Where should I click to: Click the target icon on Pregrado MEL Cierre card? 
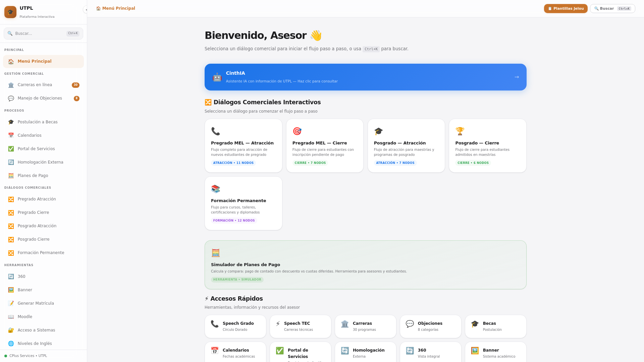point(297,131)
